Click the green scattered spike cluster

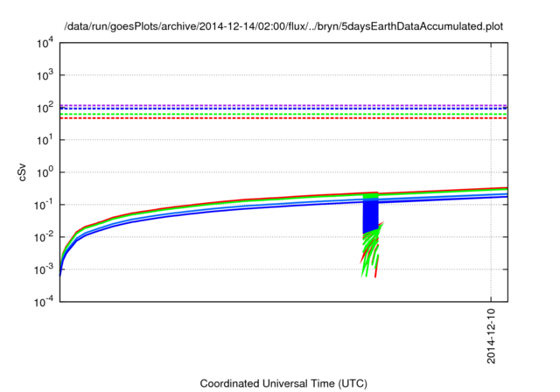tap(371, 252)
